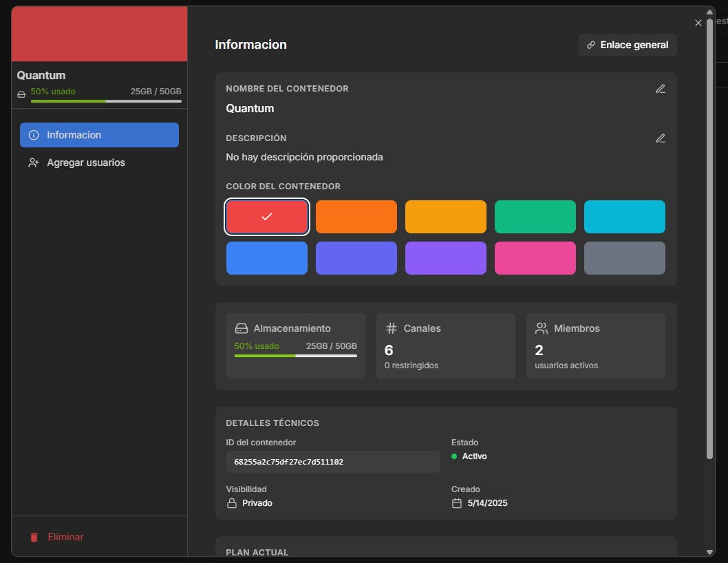Click '50% usado' in Almacenamiento card
Viewport: 728px width, 563px height.
(x=257, y=346)
